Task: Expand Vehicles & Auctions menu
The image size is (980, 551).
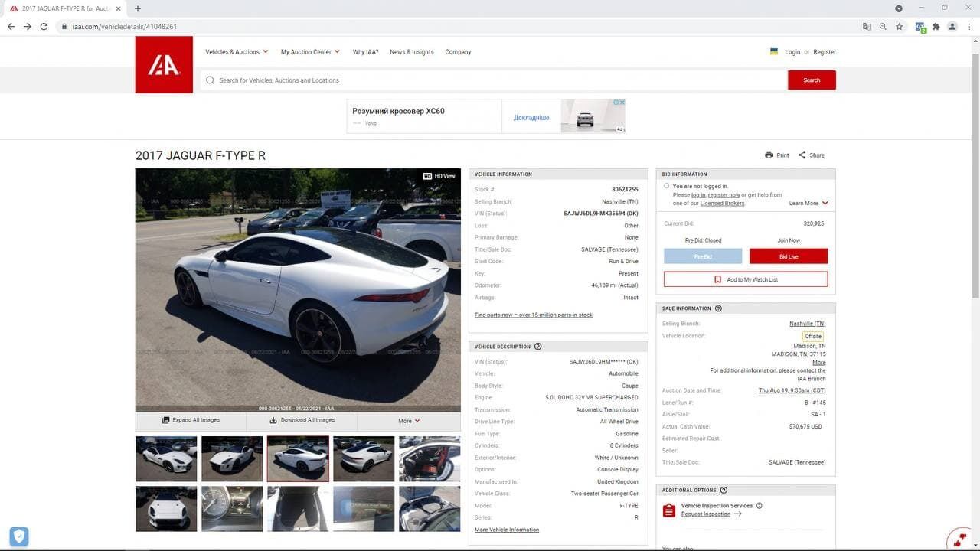Action: coord(237,52)
